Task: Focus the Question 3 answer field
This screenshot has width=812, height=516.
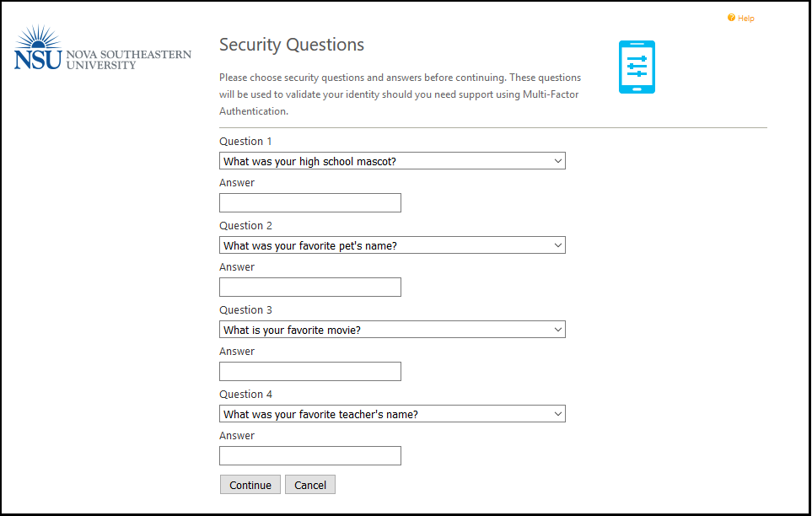Action: pyautogui.click(x=310, y=372)
